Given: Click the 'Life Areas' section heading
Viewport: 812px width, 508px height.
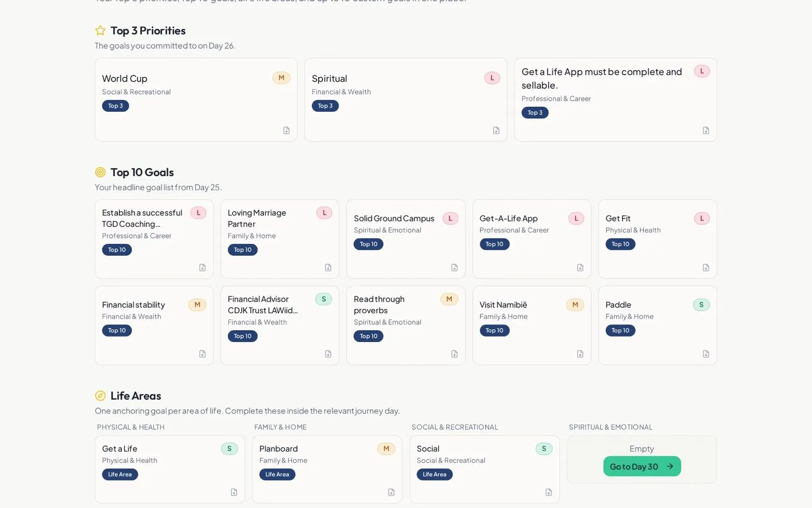Looking at the screenshot, I should (136, 396).
